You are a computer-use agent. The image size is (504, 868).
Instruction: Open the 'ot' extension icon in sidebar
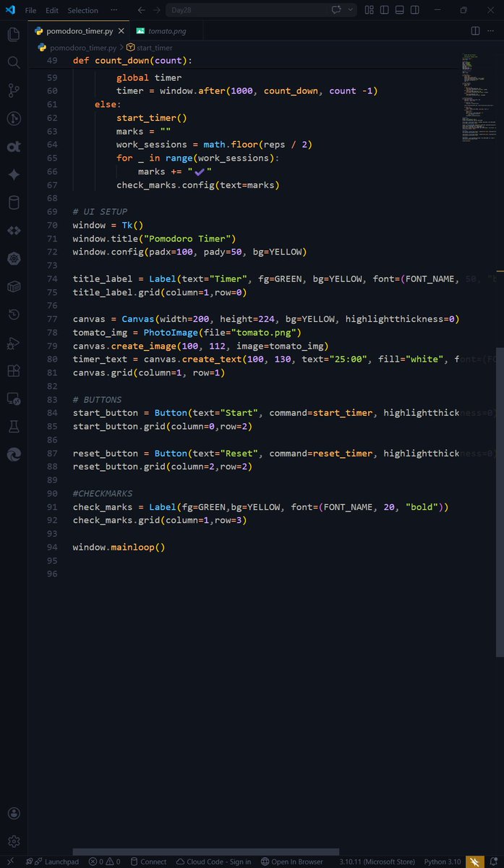13,147
